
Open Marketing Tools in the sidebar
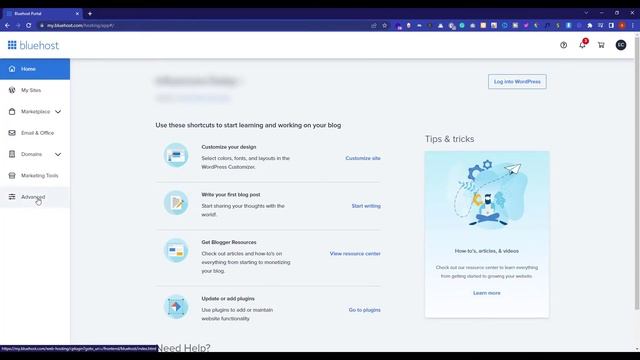point(35,176)
